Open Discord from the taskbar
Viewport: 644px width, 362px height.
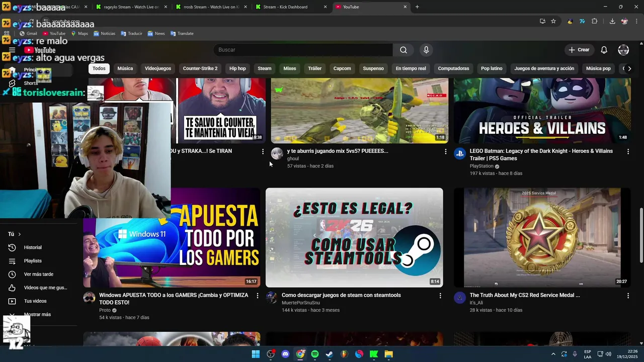tap(286, 354)
